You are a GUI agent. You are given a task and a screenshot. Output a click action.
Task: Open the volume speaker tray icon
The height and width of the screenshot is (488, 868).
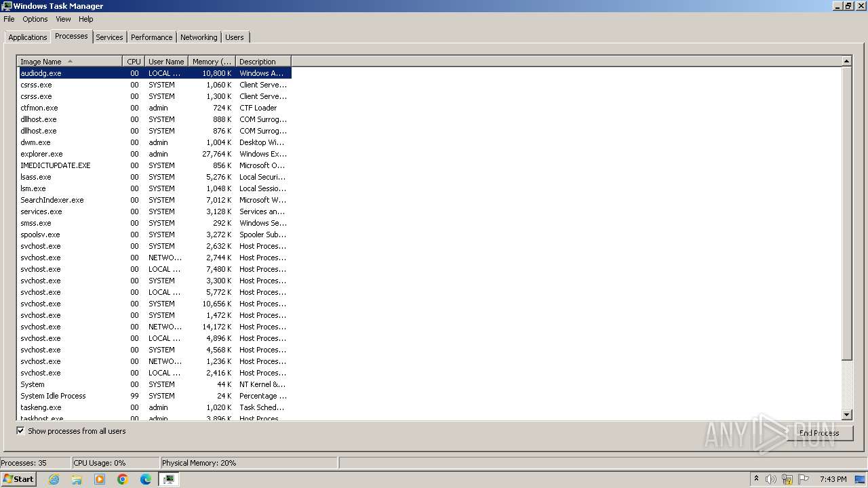coord(771,479)
